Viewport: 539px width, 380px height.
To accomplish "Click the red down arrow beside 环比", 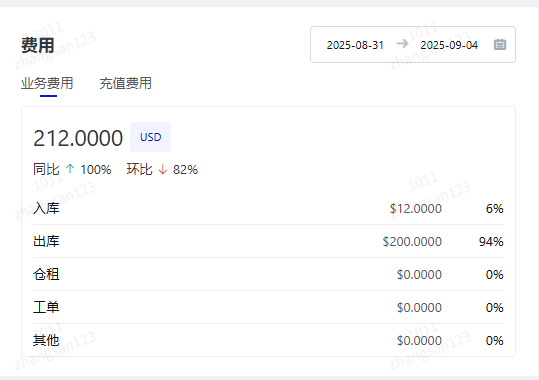I will tap(163, 170).
